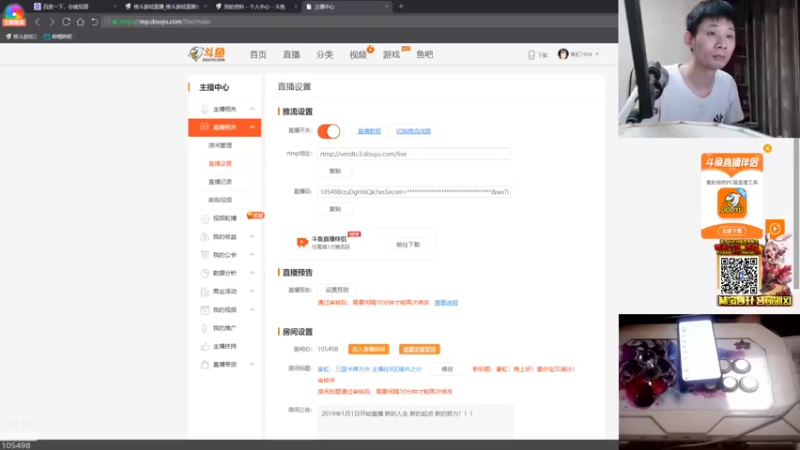Collapse the 主播相关 sidebar section
The height and width of the screenshot is (450, 800).
(x=252, y=109)
